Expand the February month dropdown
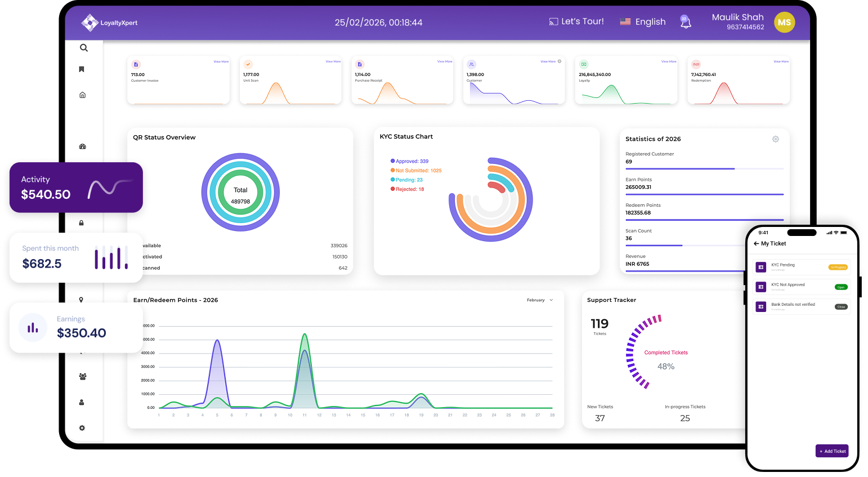868x477 pixels. coord(540,300)
